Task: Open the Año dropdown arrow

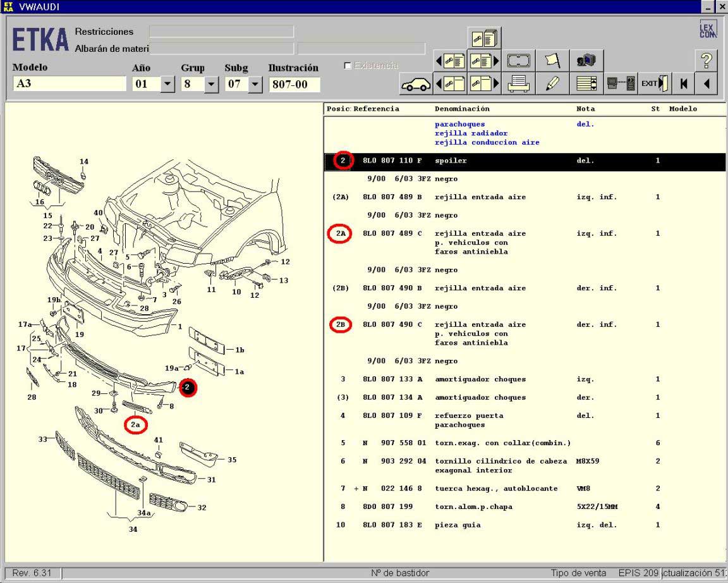Action: click(167, 84)
